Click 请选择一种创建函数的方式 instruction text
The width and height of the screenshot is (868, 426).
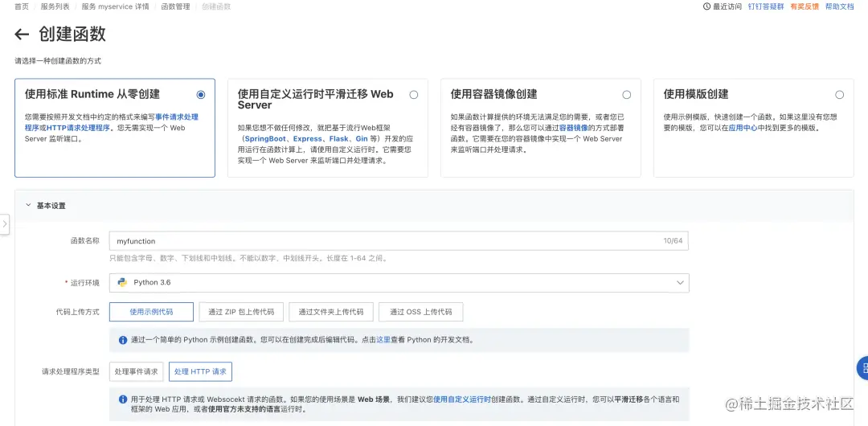point(58,61)
